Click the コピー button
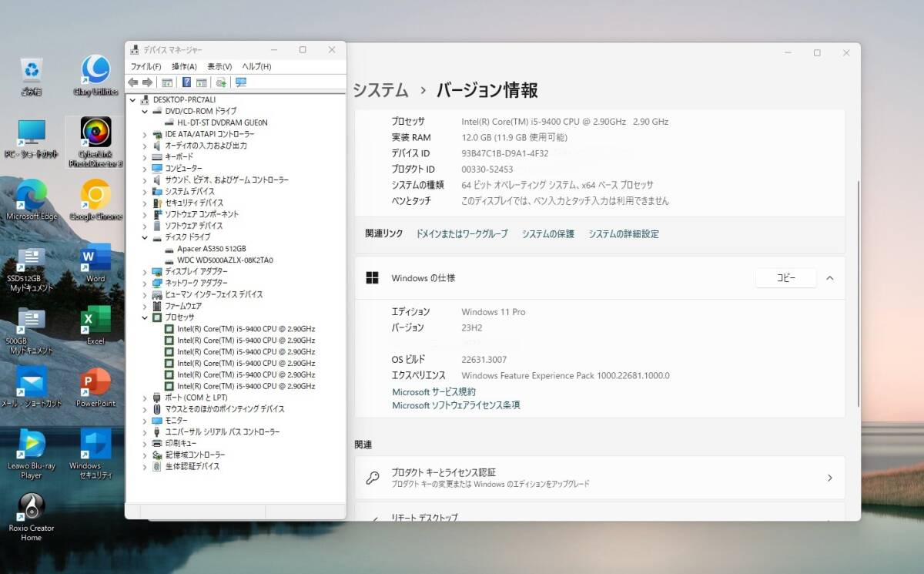Viewport: 924px width, 574px height. [x=785, y=278]
